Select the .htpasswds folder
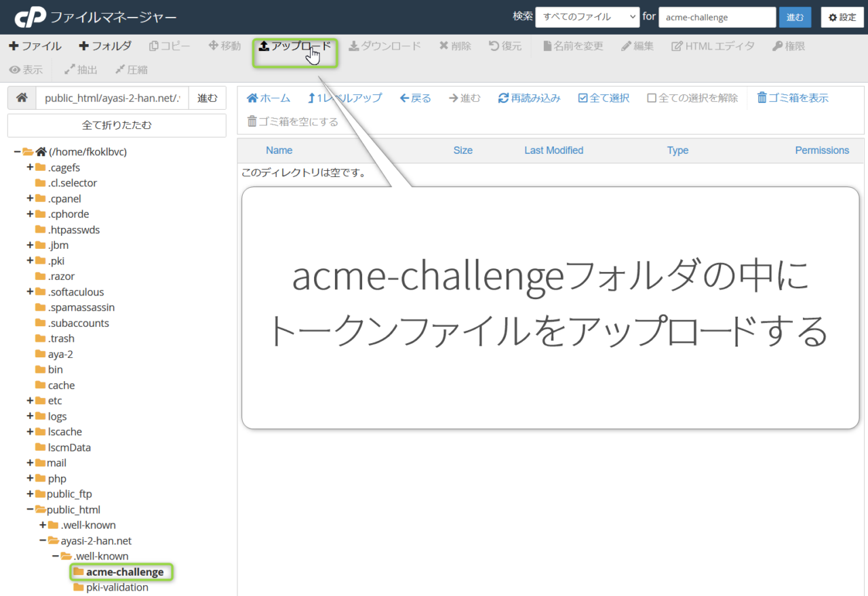 [73, 230]
